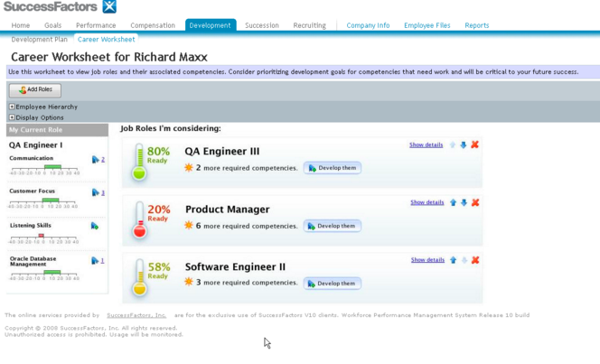
Task: Switch to the Development Plan subtab
Action: [40, 40]
